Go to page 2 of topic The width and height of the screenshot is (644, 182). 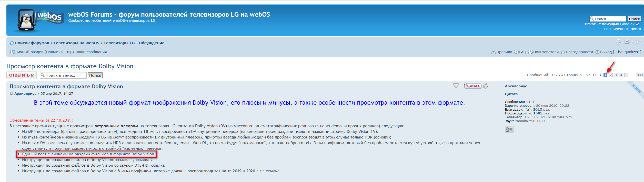(611, 75)
